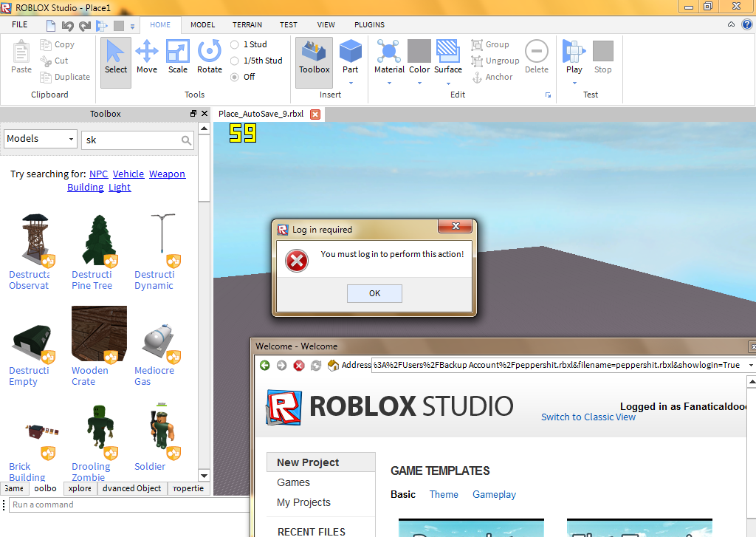The image size is (756, 537).
Task: Click the Anchor tool
Action: (x=492, y=77)
